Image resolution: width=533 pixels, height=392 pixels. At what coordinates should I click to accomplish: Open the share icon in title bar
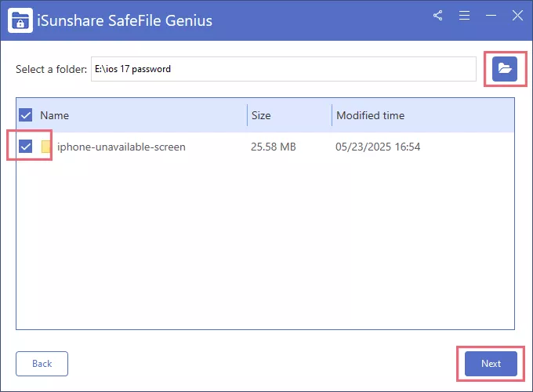tap(438, 16)
